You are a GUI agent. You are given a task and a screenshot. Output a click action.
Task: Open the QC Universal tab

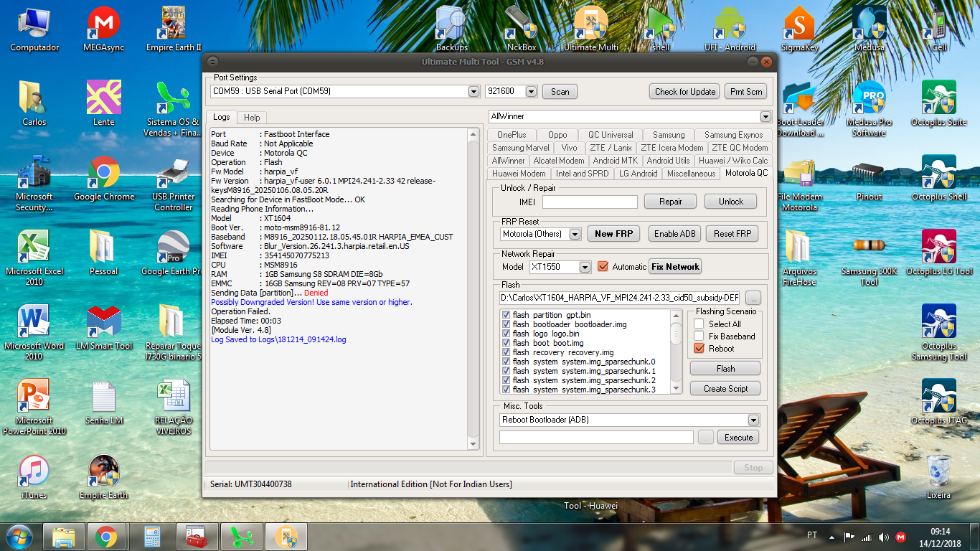pyautogui.click(x=611, y=135)
